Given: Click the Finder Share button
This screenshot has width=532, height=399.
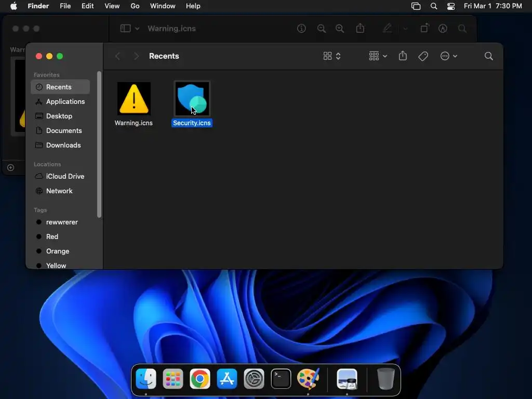Looking at the screenshot, I should [403, 56].
